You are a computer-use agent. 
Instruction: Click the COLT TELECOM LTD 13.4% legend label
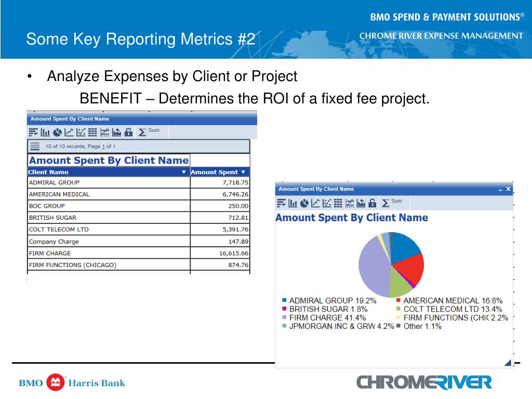pyautogui.click(x=453, y=309)
